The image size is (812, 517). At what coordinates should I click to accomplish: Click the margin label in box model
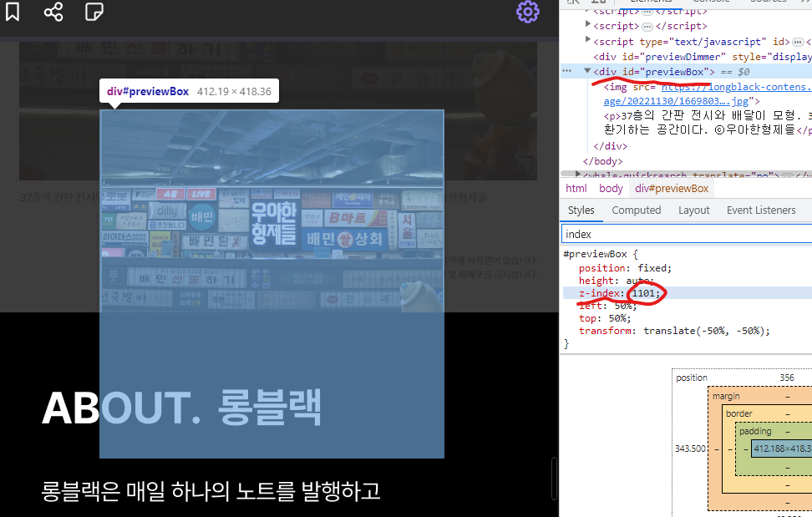coord(726,396)
